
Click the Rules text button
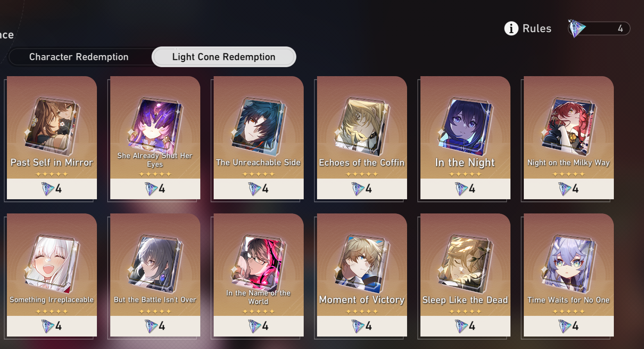coord(537,29)
